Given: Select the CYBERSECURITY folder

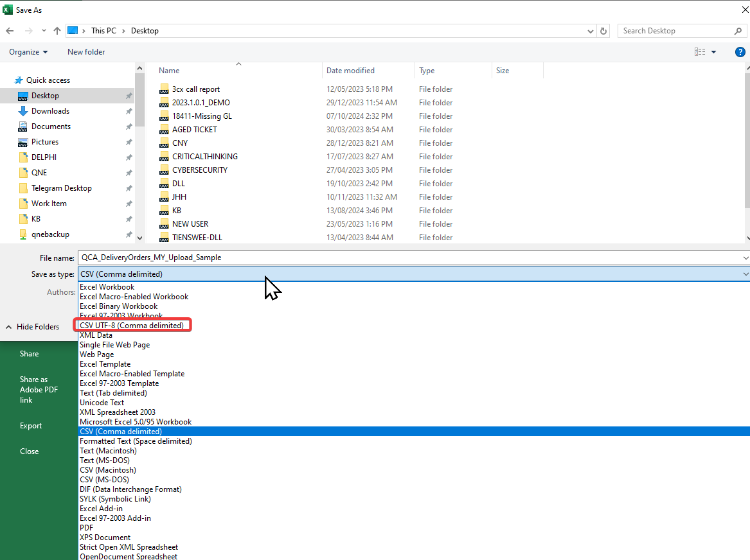Looking at the screenshot, I should 199,170.
